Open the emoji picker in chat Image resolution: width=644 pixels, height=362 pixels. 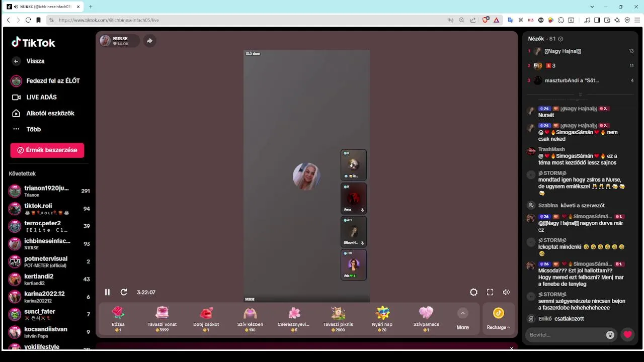pos(610,335)
